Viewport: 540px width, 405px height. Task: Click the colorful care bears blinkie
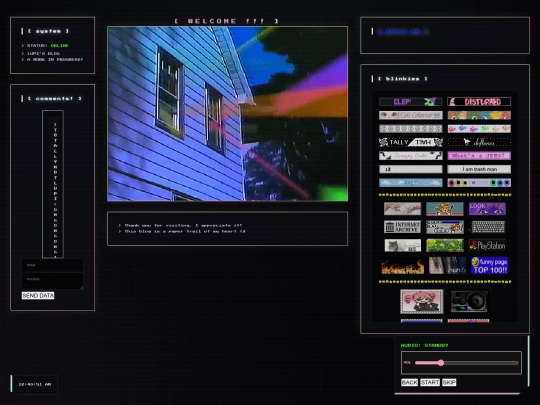coord(479,115)
